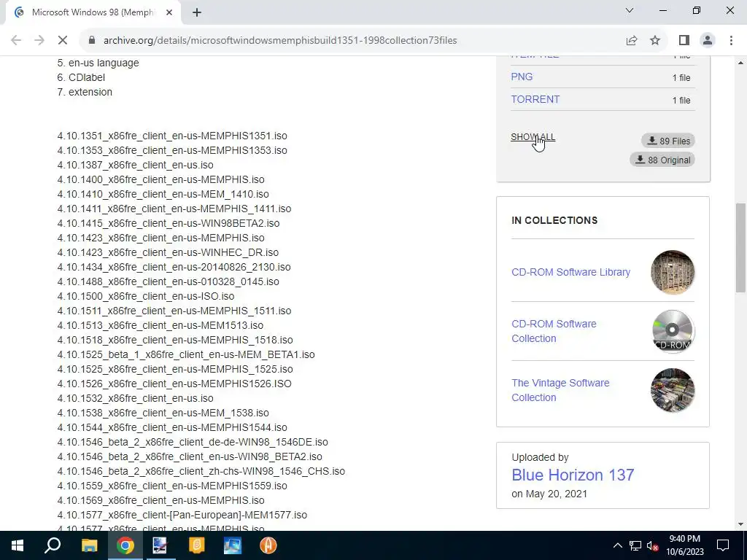Open the clock showing 9:40 PM
The image size is (747, 560).
tap(684, 545)
